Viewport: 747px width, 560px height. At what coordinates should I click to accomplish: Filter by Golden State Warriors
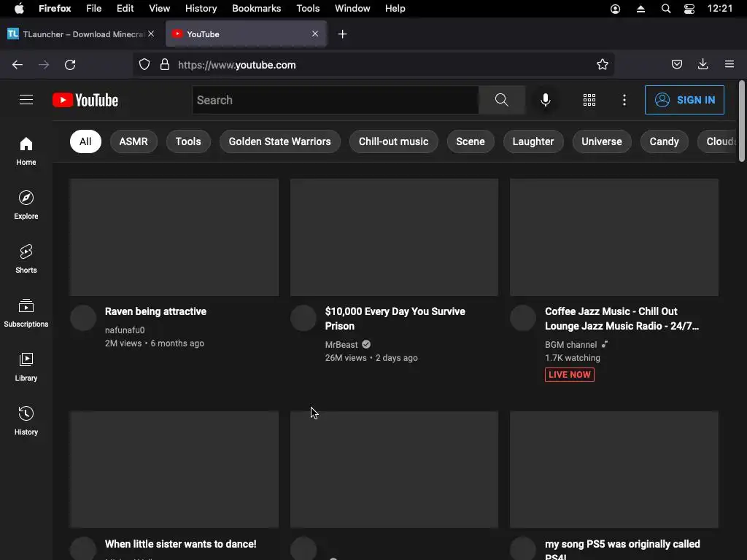279,141
